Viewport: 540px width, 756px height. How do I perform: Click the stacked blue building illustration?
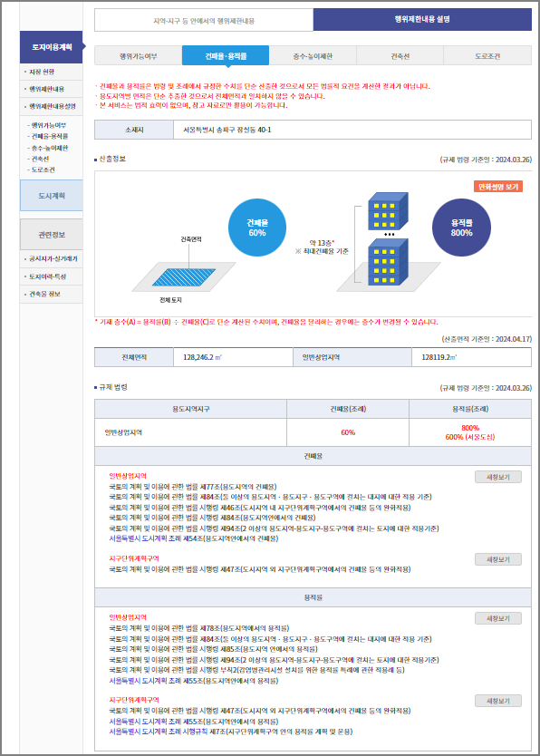[389, 239]
